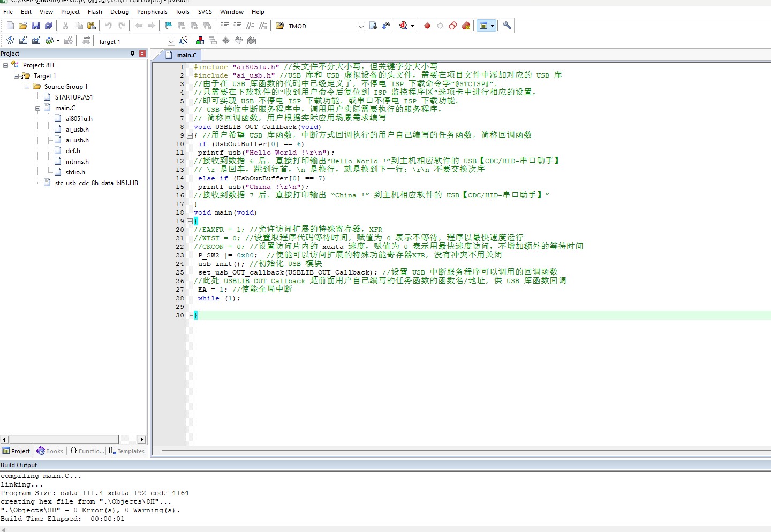Screen dimensions: 771x532
Task: Start debug session icon
Action: [x=404, y=26]
